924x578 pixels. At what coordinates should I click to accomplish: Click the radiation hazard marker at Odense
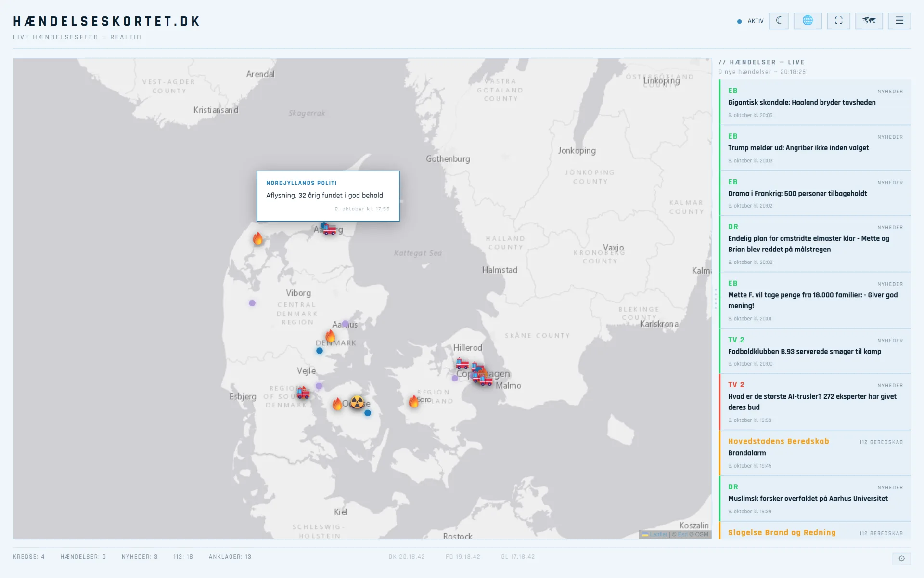[x=357, y=402]
